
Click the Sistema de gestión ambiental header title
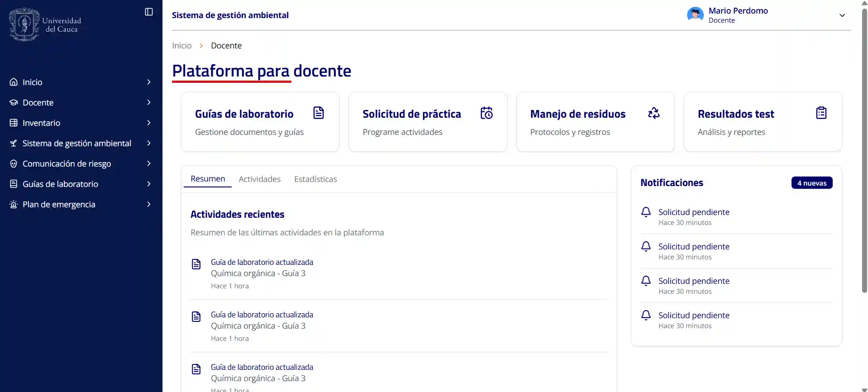click(230, 15)
